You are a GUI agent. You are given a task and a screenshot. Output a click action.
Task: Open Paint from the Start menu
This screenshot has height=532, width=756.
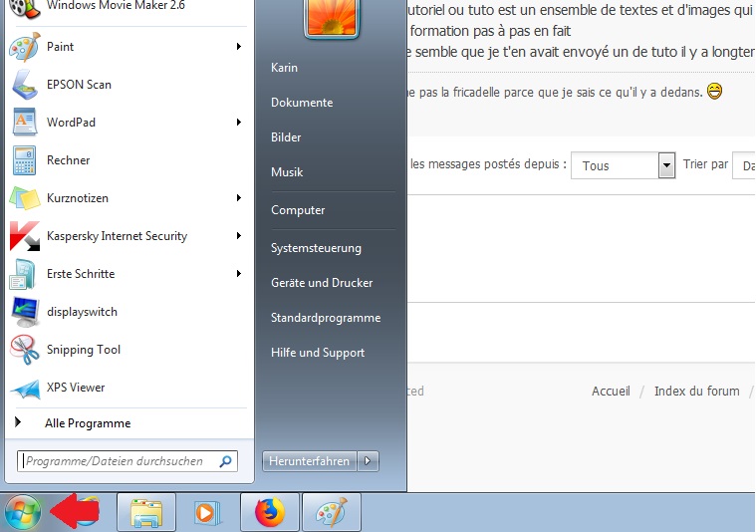pyautogui.click(x=60, y=47)
